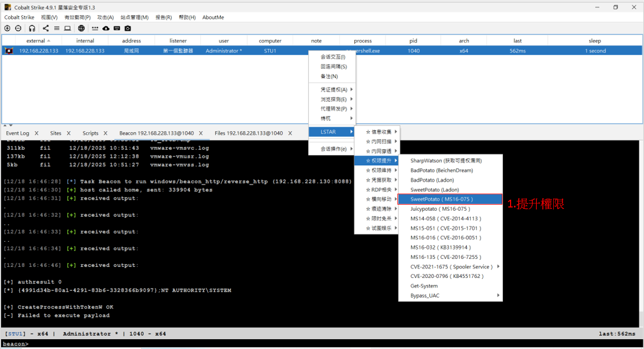Sort sessions by the pid column
The height and width of the screenshot is (349, 644).
point(413,40)
